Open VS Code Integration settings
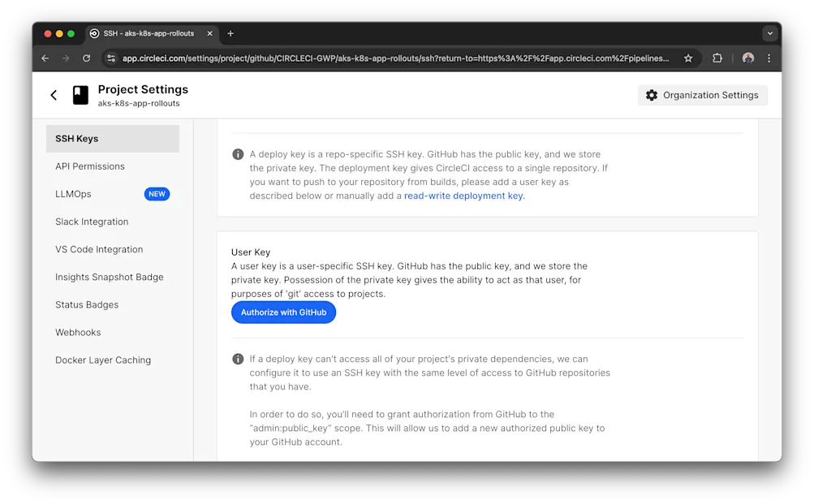This screenshot has width=814, height=504. coord(99,249)
